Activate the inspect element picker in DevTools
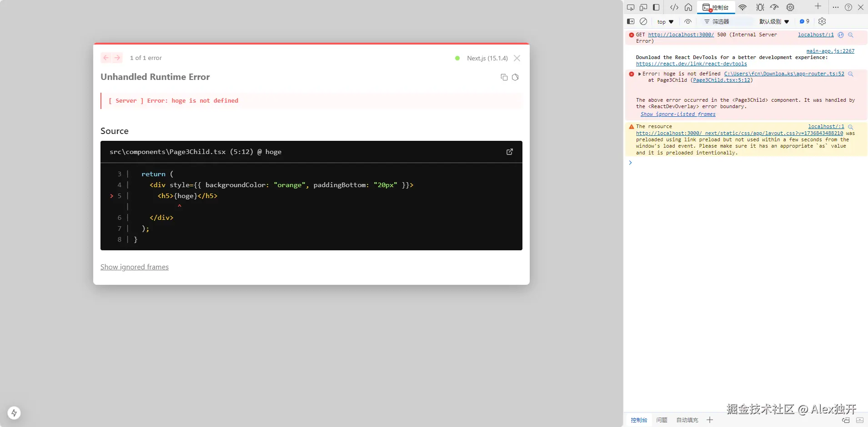The image size is (868, 427). point(630,7)
